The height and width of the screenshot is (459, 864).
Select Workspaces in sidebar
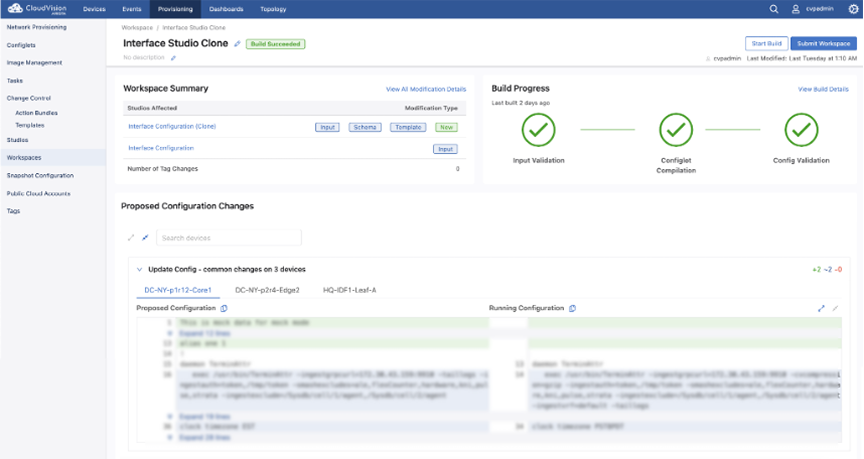click(53, 158)
